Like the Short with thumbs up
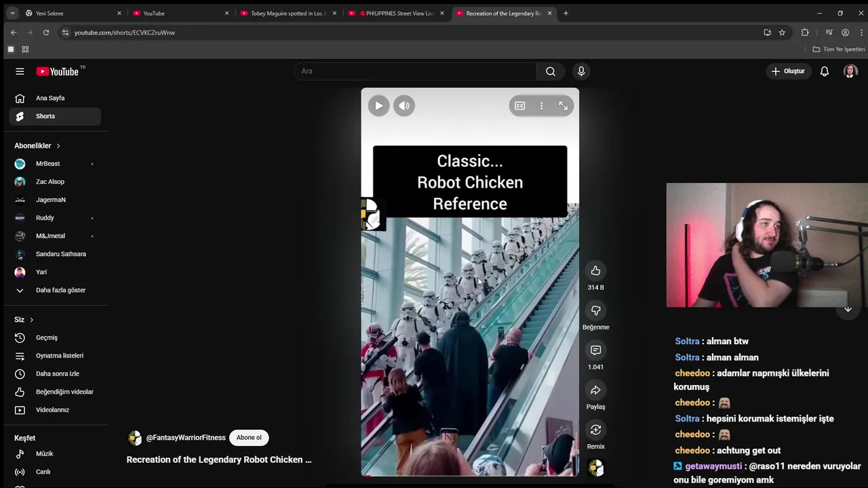Image resolution: width=868 pixels, height=488 pixels. coord(595,271)
